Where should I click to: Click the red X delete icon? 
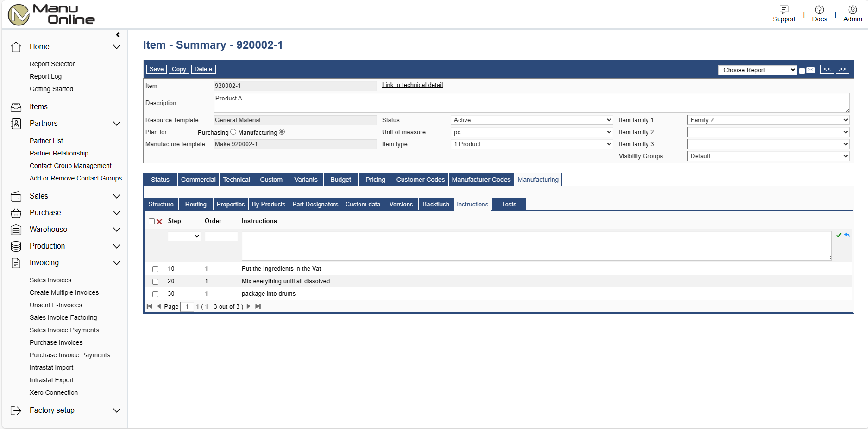coord(159,222)
